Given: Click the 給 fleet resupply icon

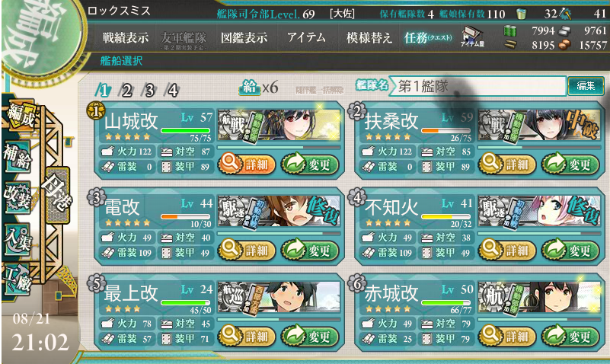Looking at the screenshot, I should coord(249,88).
